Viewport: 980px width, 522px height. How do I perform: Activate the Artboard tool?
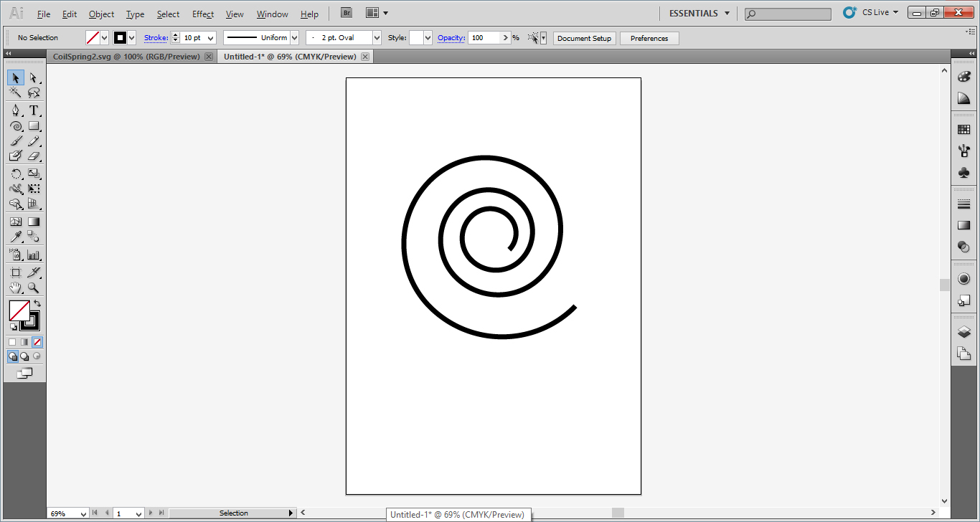16,272
